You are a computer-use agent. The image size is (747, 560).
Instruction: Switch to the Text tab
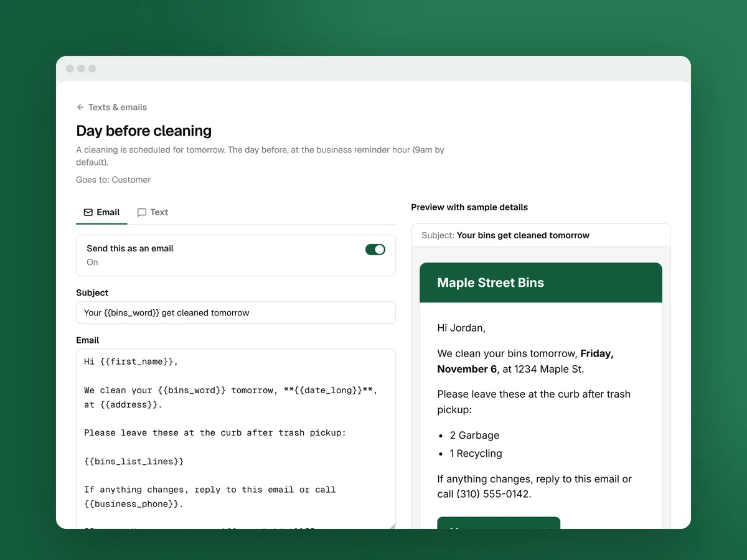pos(153,212)
